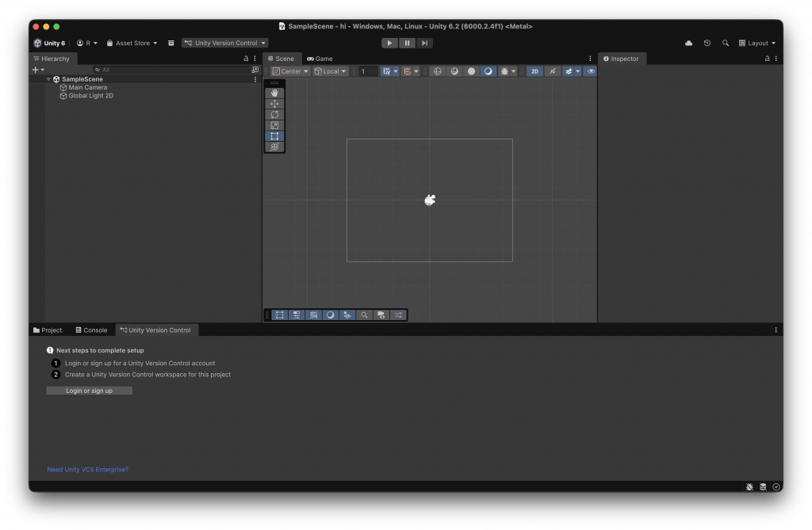This screenshot has height=530, width=812.
Task: Open the Console tab
Action: tap(92, 330)
